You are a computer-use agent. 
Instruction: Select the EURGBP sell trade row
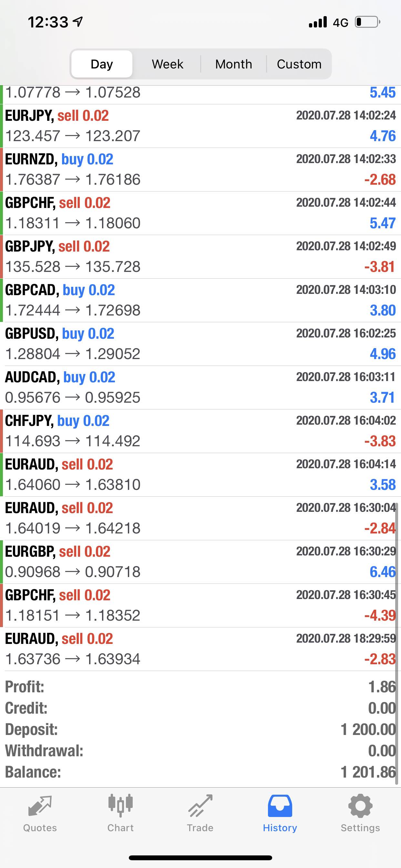pos(200,562)
